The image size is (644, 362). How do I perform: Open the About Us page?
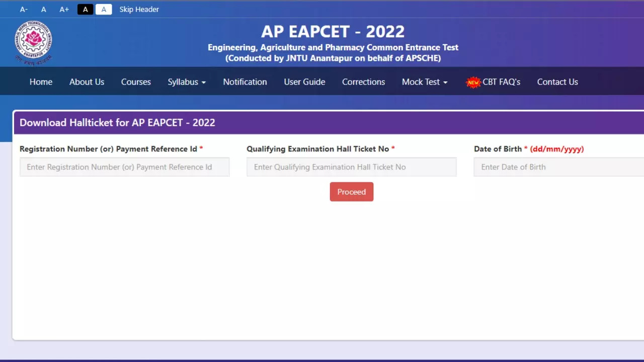pyautogui.click(x=87, y=82)
